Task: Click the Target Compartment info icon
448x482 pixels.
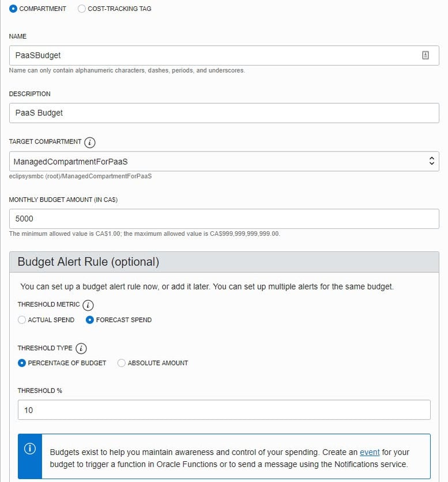Action: coord(89,142)
